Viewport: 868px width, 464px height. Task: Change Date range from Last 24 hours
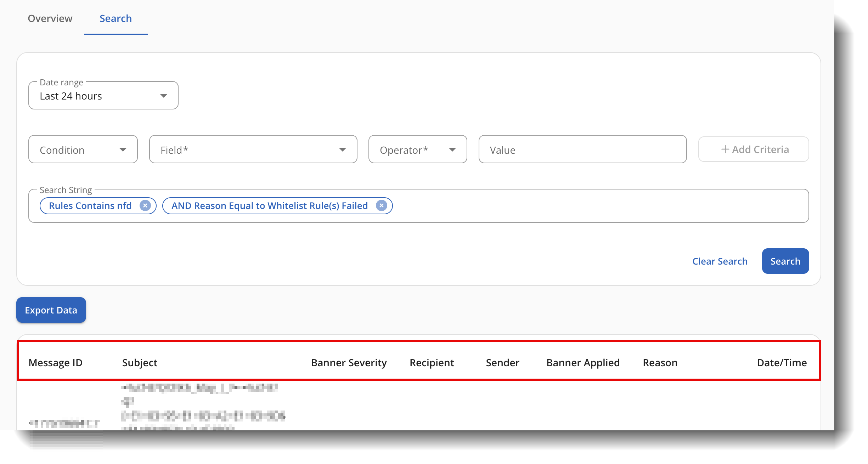(103, 95)
